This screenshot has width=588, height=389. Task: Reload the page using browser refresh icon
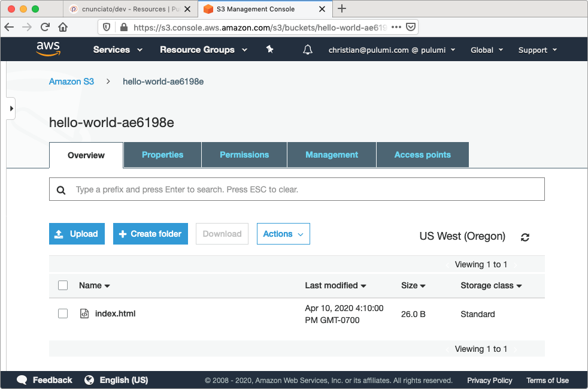pos(45,27)
